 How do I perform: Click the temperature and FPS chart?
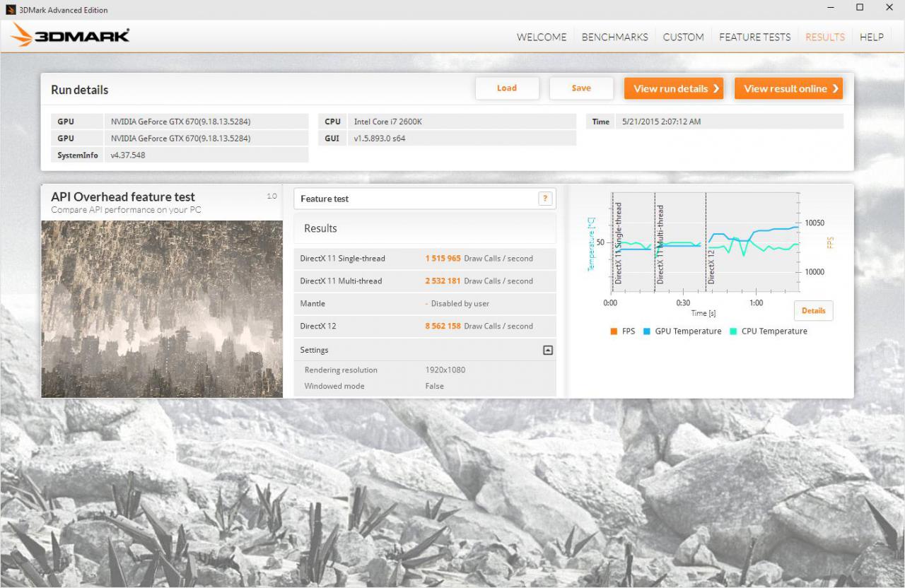point(705,242)
